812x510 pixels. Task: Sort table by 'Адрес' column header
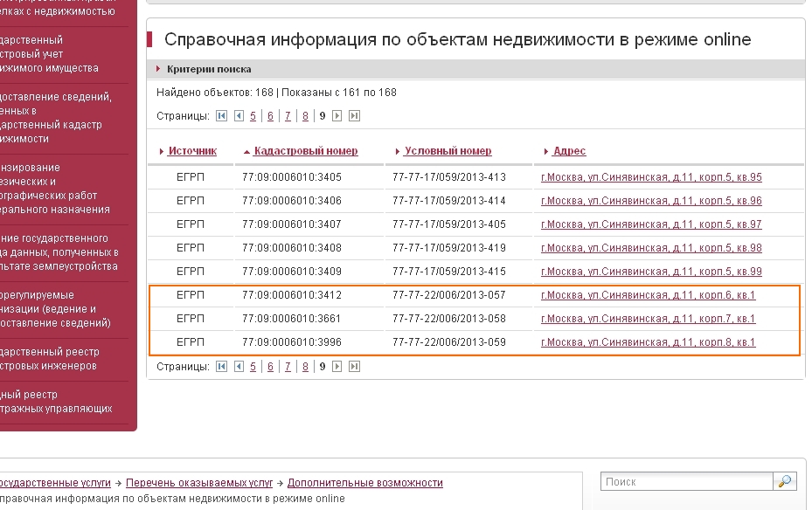coord(569,151)
